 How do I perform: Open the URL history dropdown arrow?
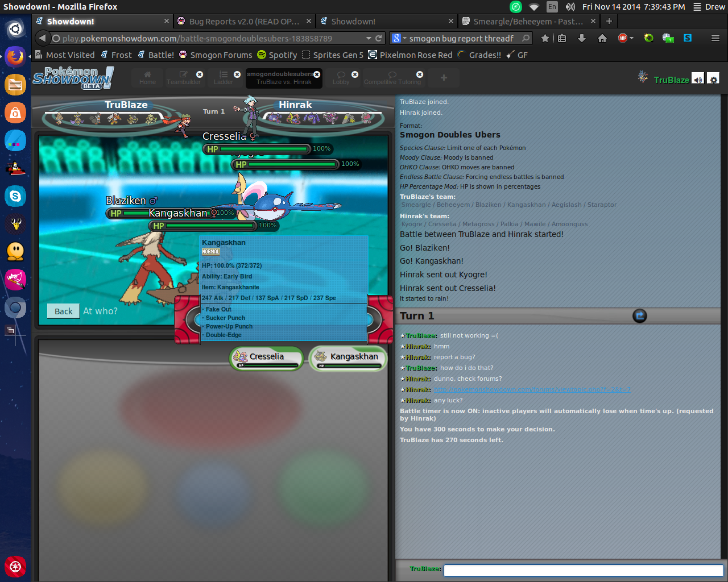click(x=369, y=38)
